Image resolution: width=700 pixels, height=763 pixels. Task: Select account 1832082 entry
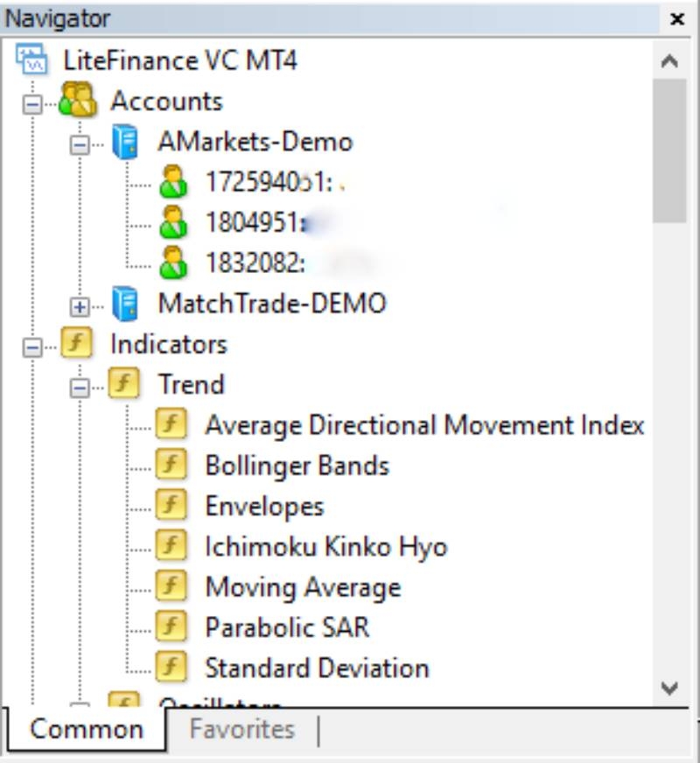[x=255, y=262]
